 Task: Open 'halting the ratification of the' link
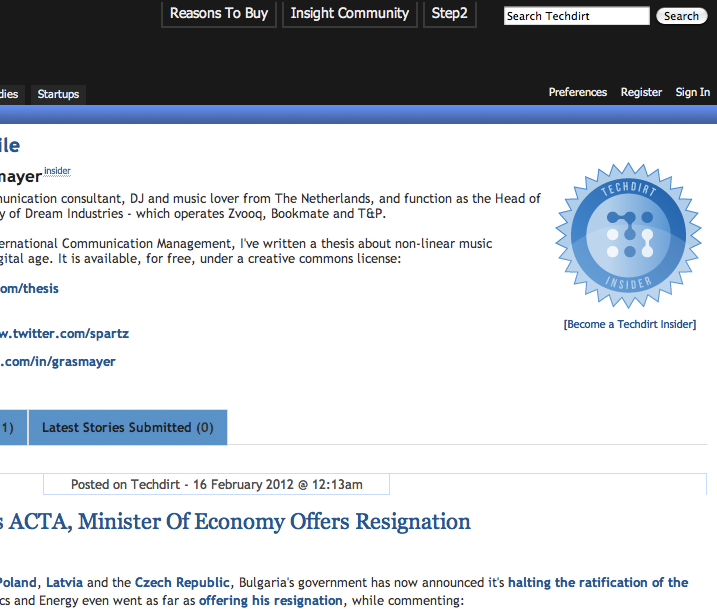598,582
